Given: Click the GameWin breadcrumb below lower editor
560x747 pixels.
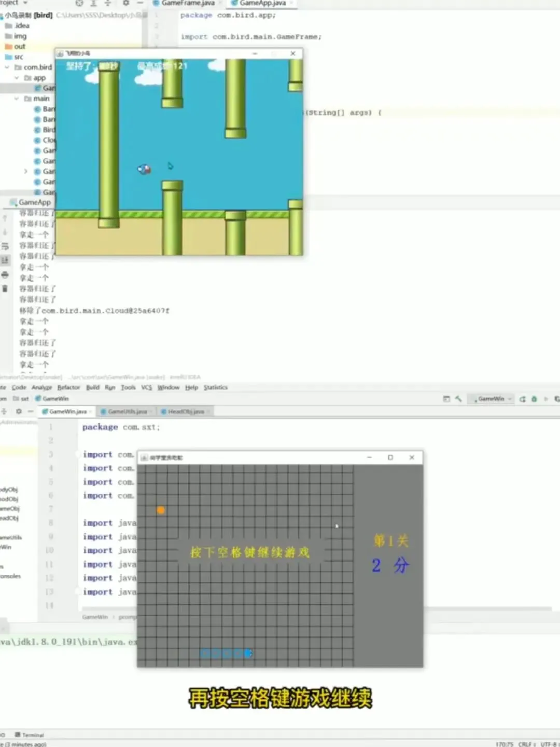Looking at the screenshot, I should pos(95,617).
